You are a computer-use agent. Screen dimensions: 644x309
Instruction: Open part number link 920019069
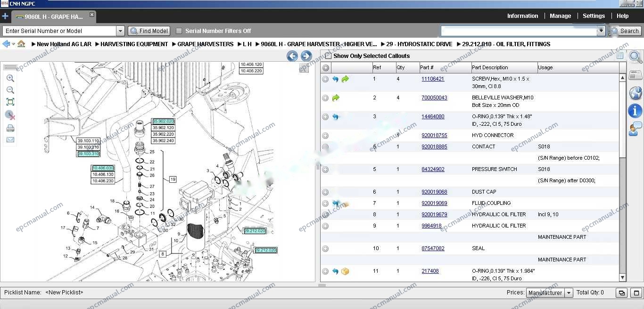click(434, 203)
